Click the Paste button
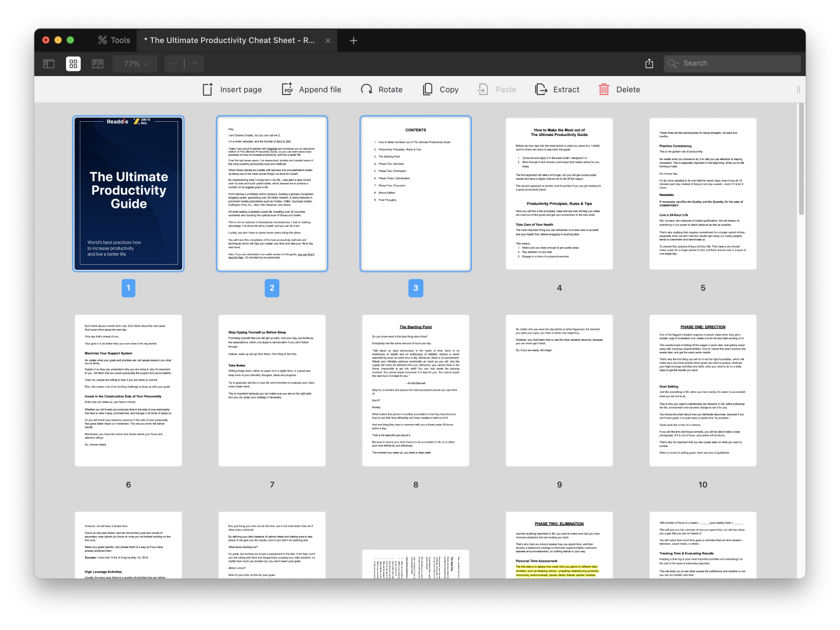The image size is (840, 630). tap(497, 90)
